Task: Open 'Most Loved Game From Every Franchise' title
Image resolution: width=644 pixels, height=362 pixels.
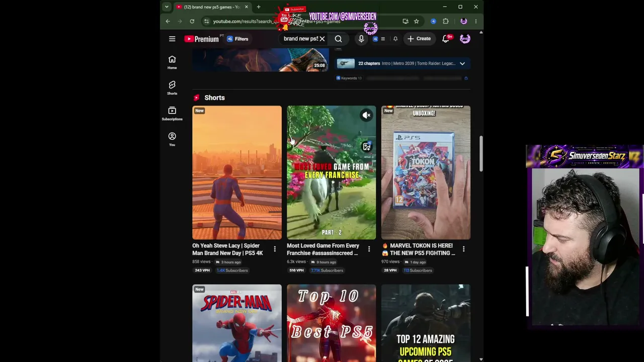Action: tap(323, 249)
